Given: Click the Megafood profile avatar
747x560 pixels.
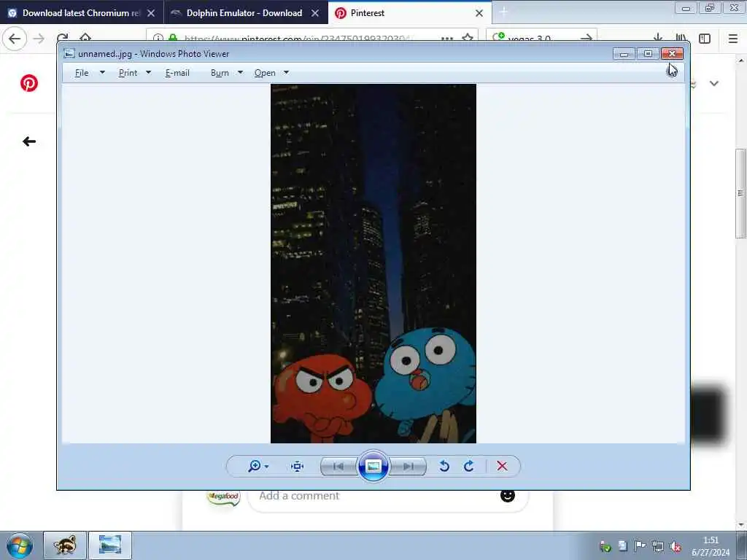Looking at the screenshot, I should pyautogui.click(x=223, y=497).
